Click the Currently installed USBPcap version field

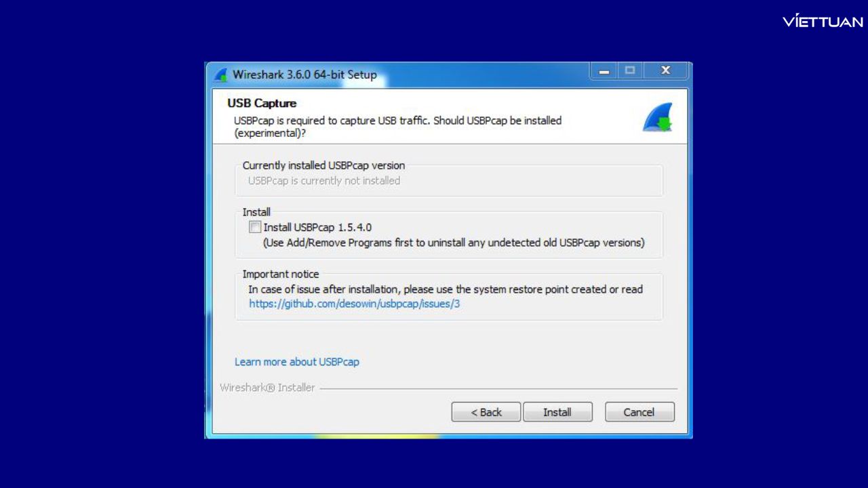coord(449,180)
